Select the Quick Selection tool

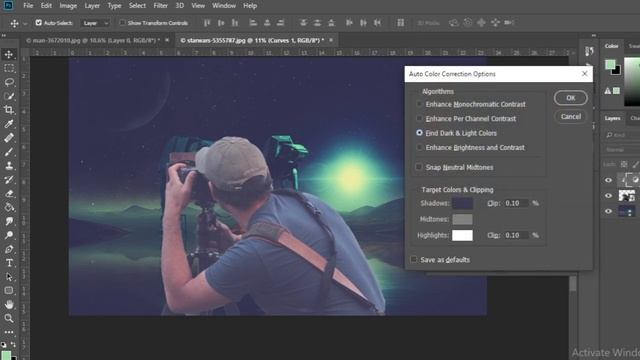pos(9,96)
